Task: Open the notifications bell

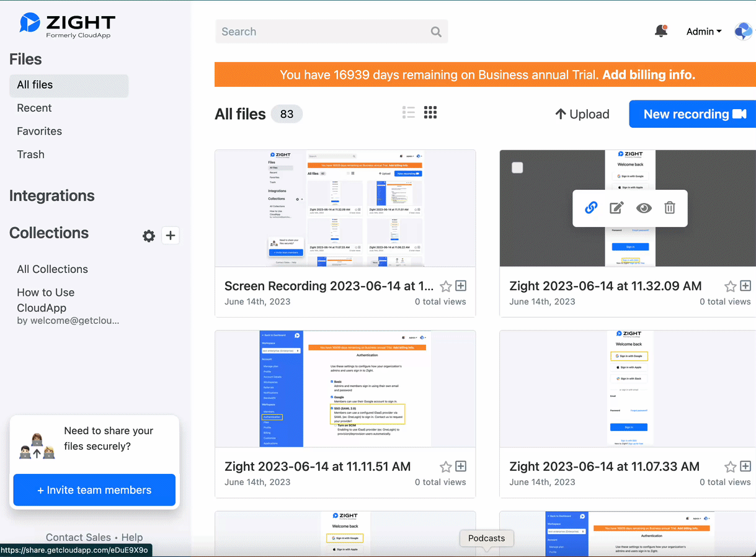Action: pos(661,31)
